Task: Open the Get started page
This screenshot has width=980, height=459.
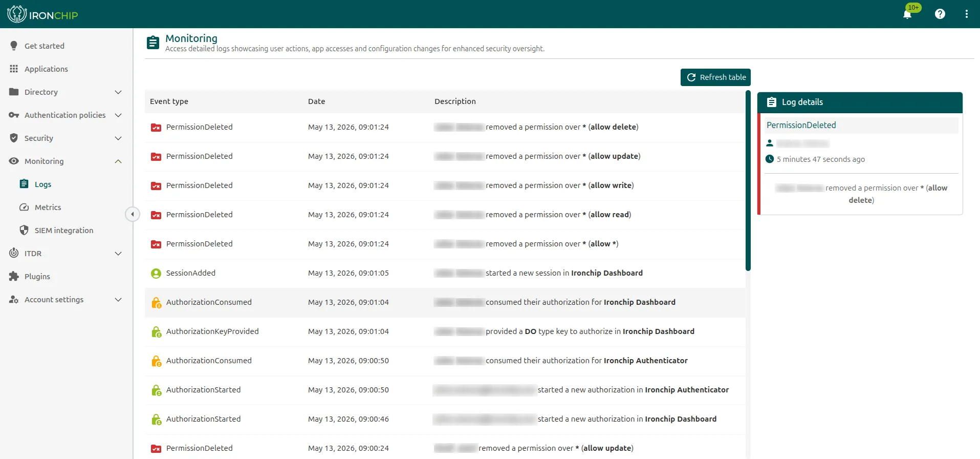Action: click(45, 46)
